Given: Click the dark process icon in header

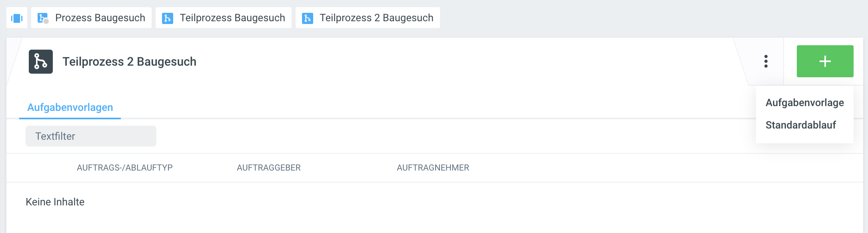Looking at the screenshot, I should pyautogui.click(x=41, y=62).
